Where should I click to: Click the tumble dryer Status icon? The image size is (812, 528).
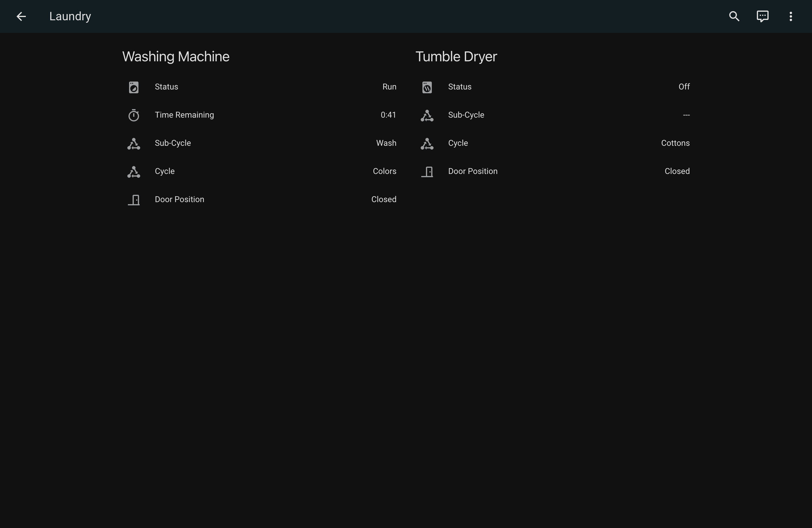(427, 87)
